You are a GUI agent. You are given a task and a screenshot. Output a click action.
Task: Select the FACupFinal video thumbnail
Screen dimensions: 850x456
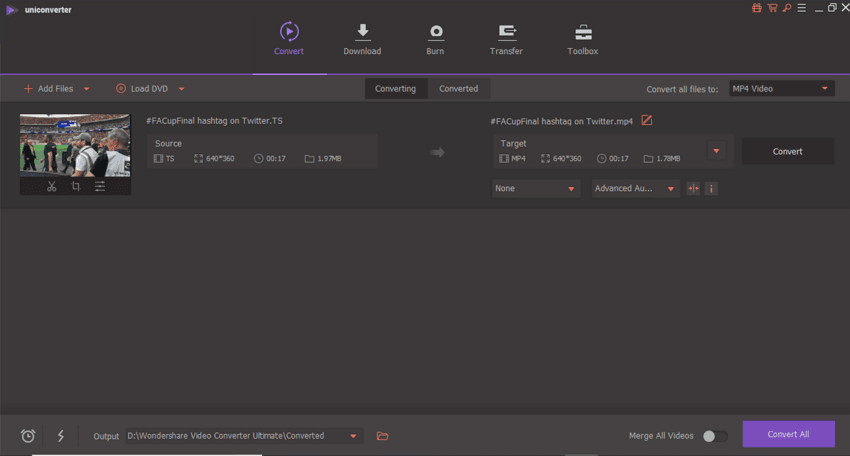tap(75, 145)
